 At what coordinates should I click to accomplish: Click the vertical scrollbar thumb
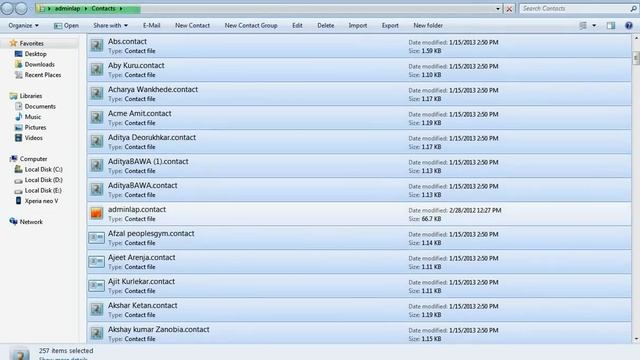click(x=636, y=58)
